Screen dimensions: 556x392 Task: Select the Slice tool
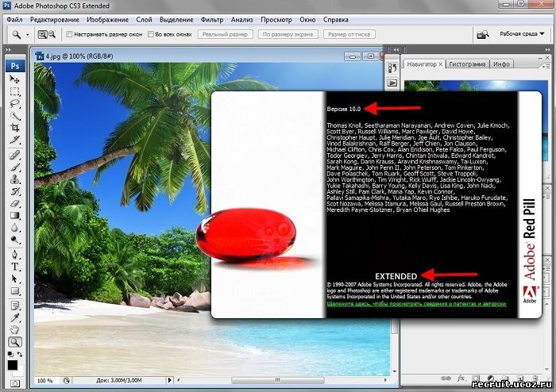tap(14, 140)
